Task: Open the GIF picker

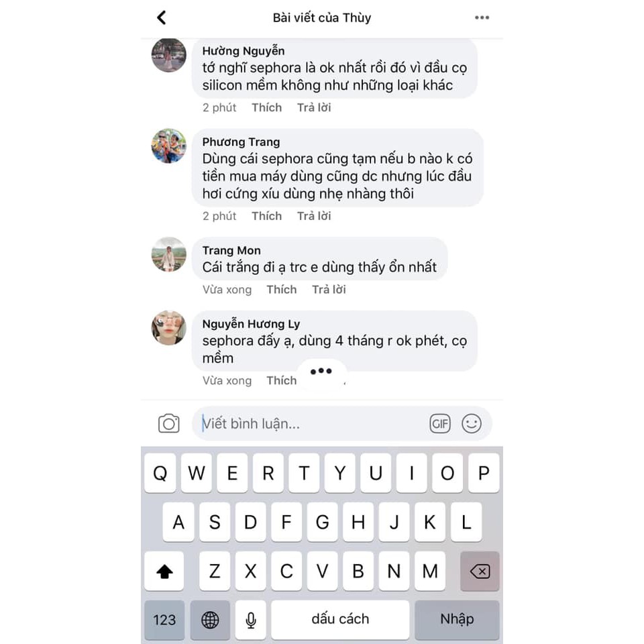Action: point(440,423)
